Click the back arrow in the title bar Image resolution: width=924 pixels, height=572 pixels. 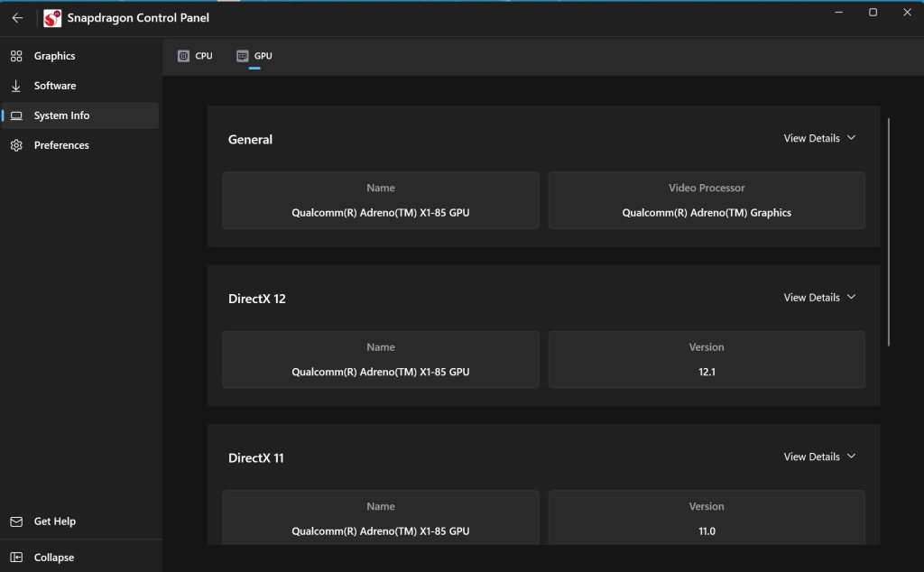click(16, 17)
